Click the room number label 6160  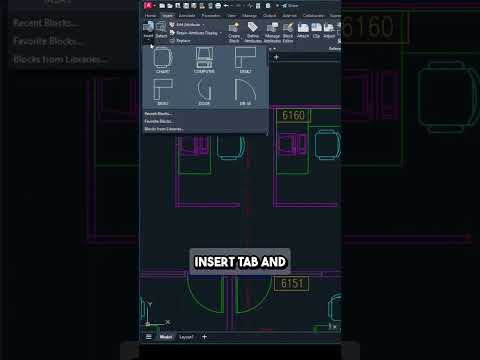(293, 115)
